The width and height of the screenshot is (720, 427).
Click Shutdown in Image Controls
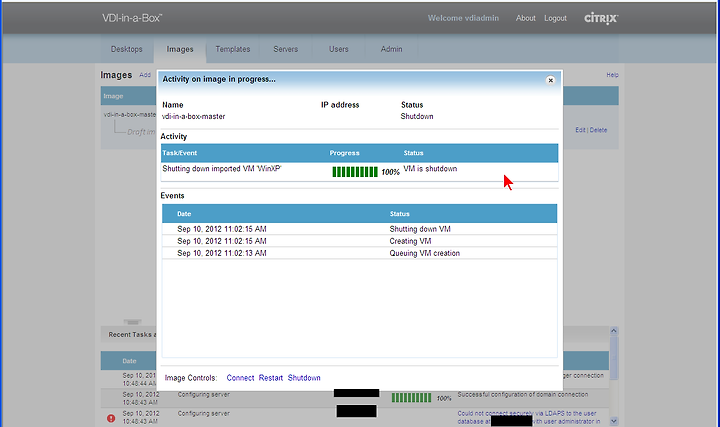click(x=304, y=378)
